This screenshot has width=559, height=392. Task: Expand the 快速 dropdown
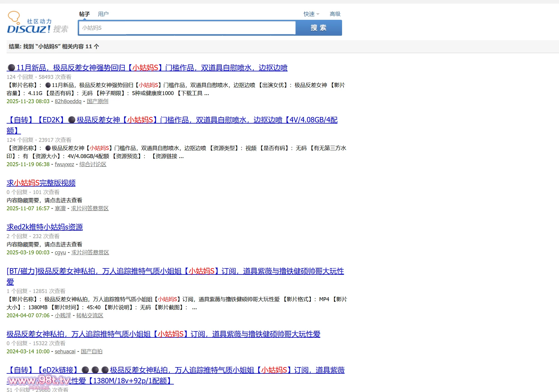coord(311,14)
